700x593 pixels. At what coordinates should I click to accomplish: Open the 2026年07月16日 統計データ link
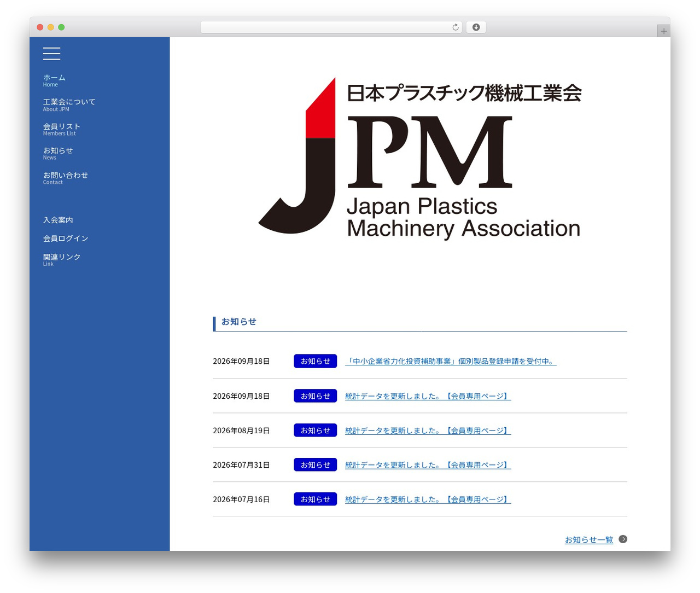pyautogui.click(x=428, y=499)
